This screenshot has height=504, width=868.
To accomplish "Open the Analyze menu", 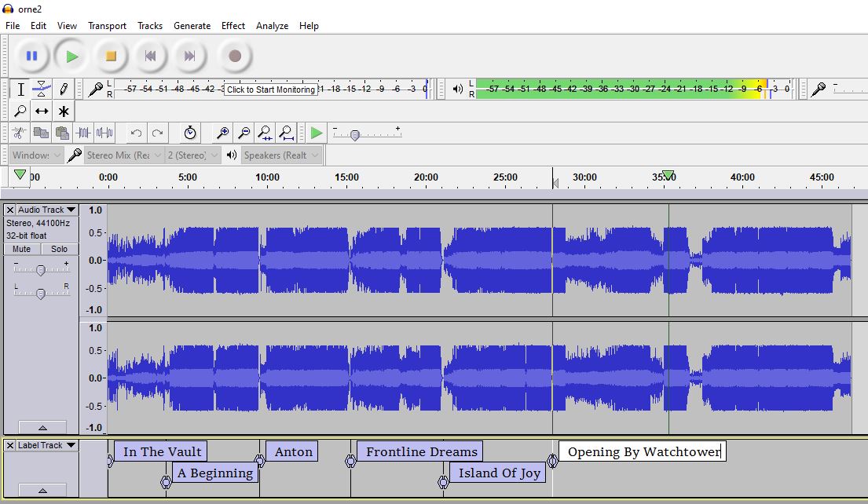I will (272, 26).
